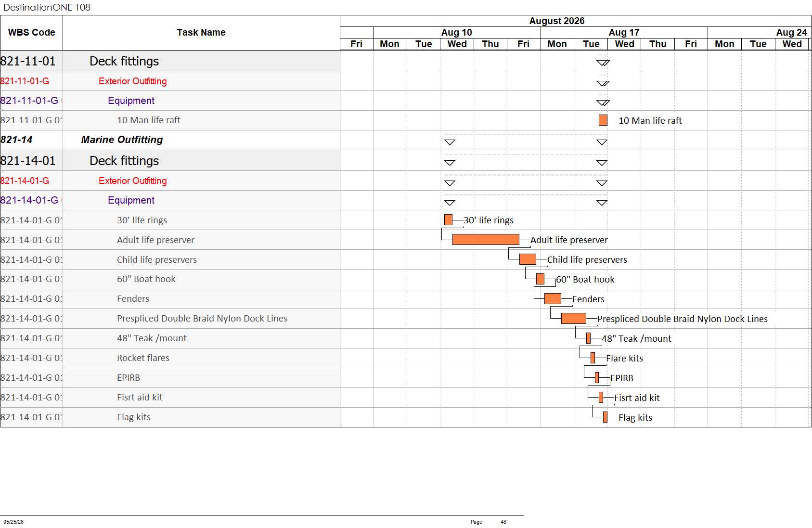This screenshot has width=812, height=528.
Task: Select Exterior Outfitting task name in row 821-14-01-G
Action: [x=133, y=180]
